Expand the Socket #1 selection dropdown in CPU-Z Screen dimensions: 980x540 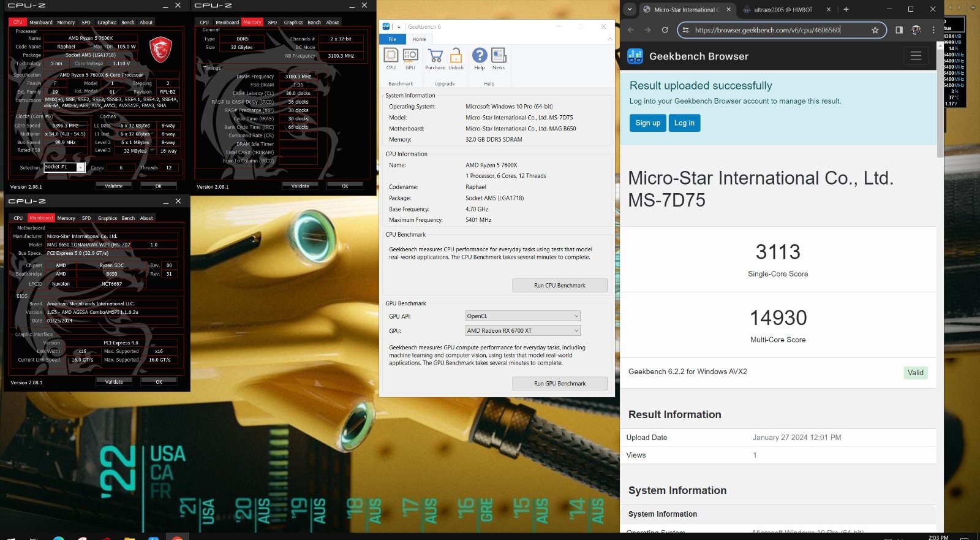click(x=80, y=167)
